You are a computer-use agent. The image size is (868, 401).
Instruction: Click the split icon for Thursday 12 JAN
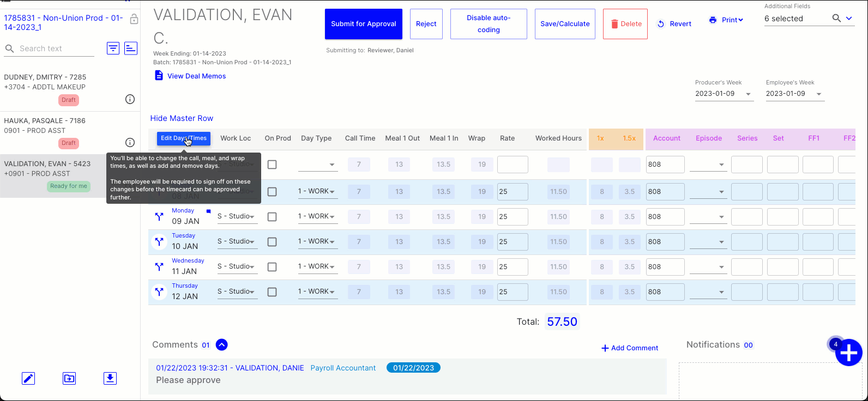159,292
